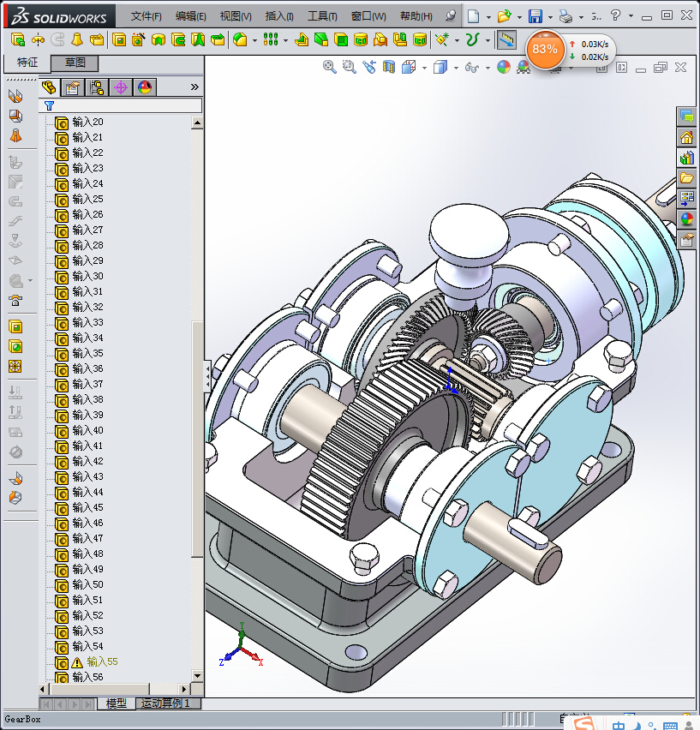Switch to the 草图 tab
The width and height of the screenshot is (700, 730).
click(x=75, y=63)
